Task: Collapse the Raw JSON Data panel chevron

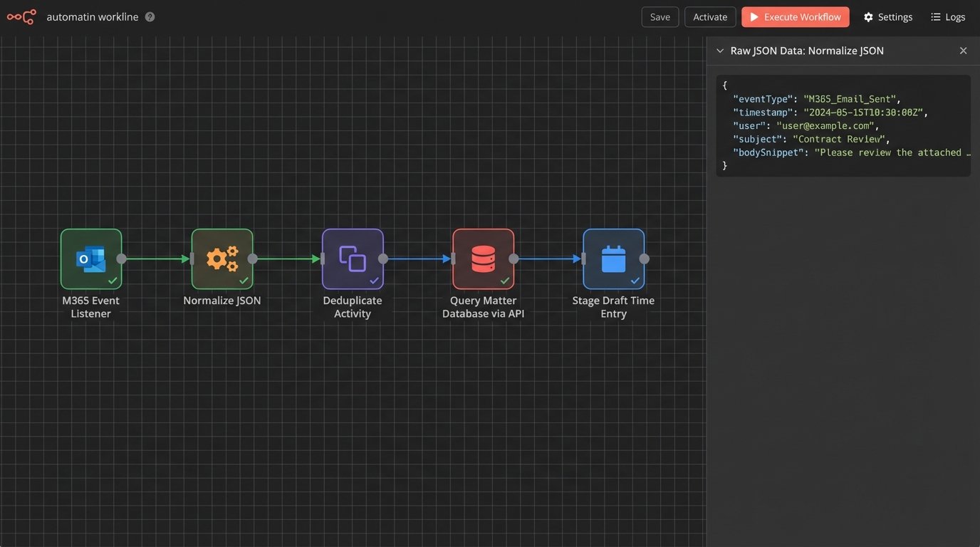Action: [720, 51]
